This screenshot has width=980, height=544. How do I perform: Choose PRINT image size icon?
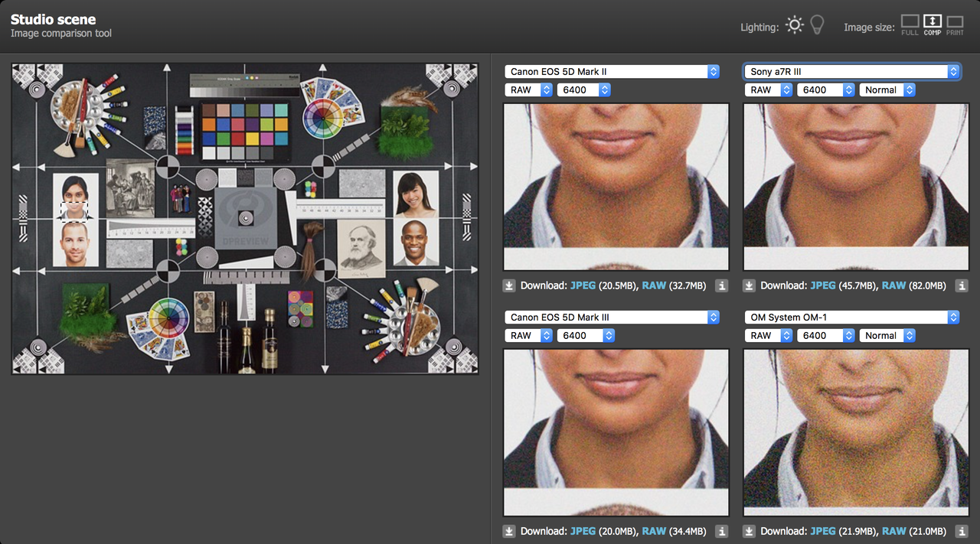pyautogui.click(x=955, y=25)
